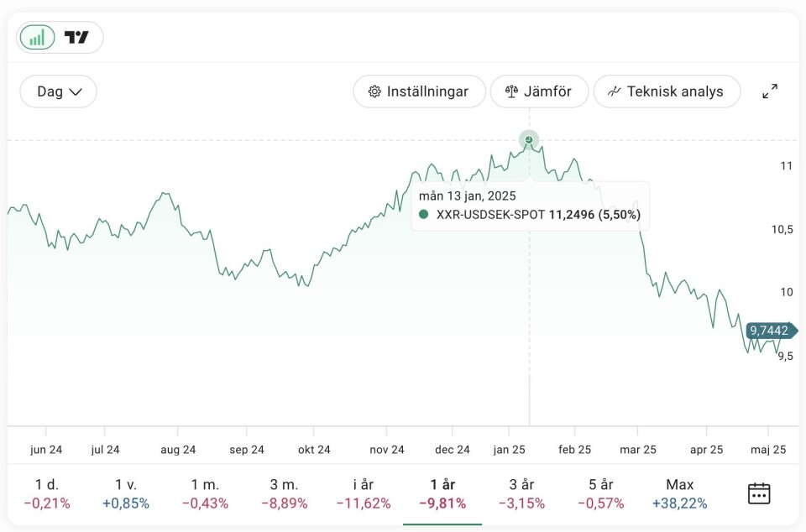Click the green series dot in the tooltip
This screenshot has height=532, width=806.
point(424,215)
